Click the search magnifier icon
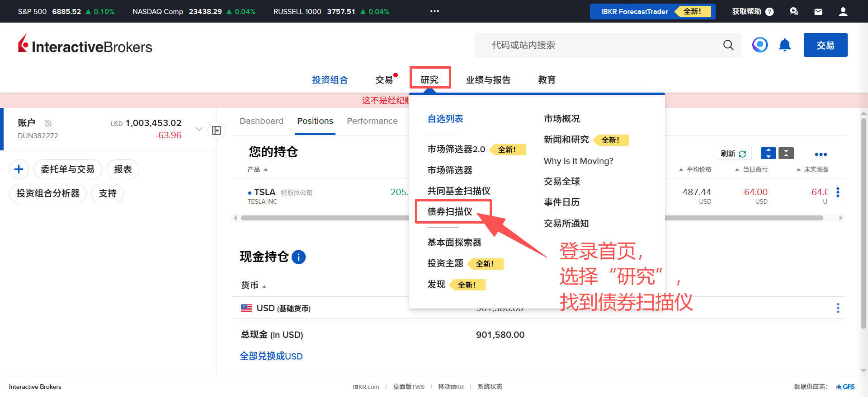 click(728, 45)
